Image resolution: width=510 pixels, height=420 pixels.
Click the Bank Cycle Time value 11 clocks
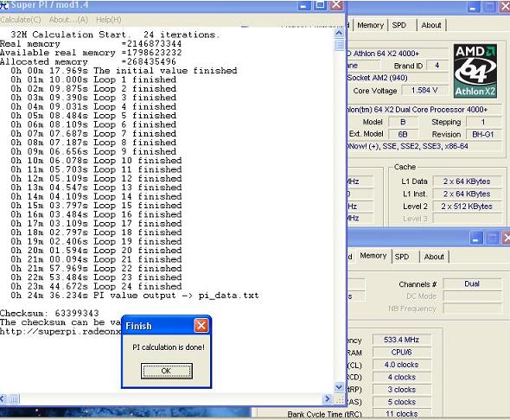401,414
